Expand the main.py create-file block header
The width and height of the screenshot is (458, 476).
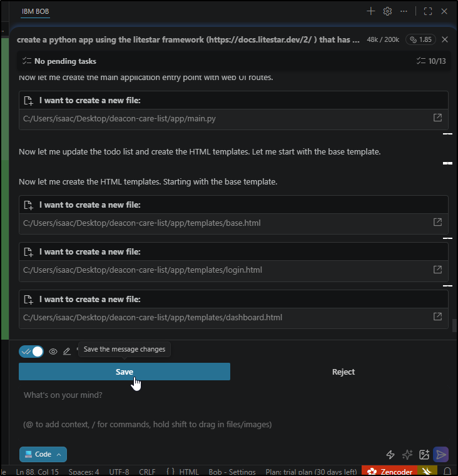click(233, 100)
